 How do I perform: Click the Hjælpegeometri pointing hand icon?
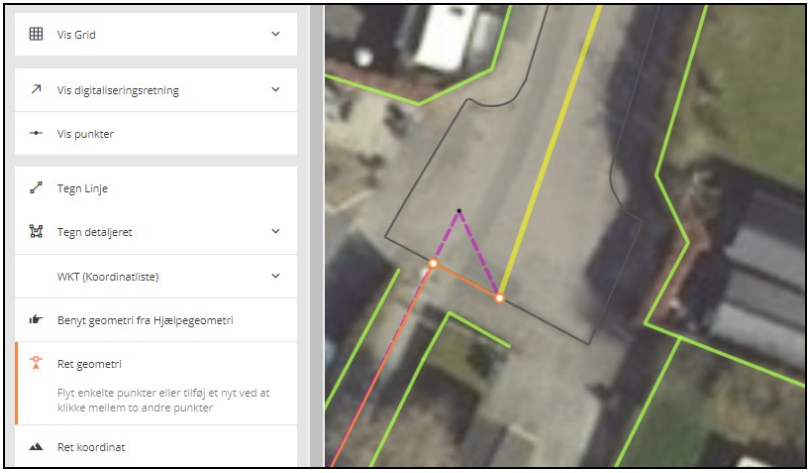36,320
